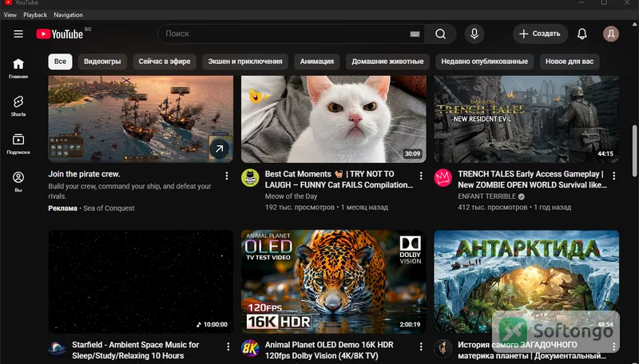Start voice search with the microphone
The image size is (639, 364).
pos(474,34)
